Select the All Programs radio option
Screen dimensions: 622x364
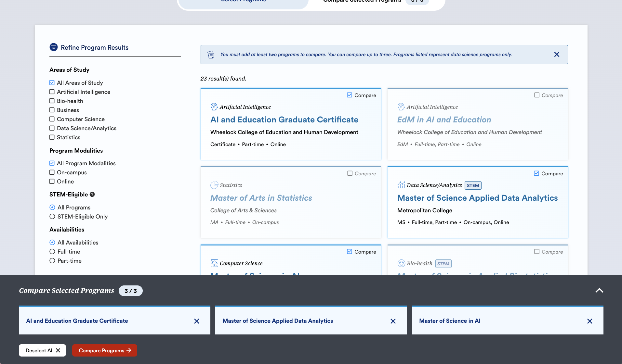pos(52,207)
